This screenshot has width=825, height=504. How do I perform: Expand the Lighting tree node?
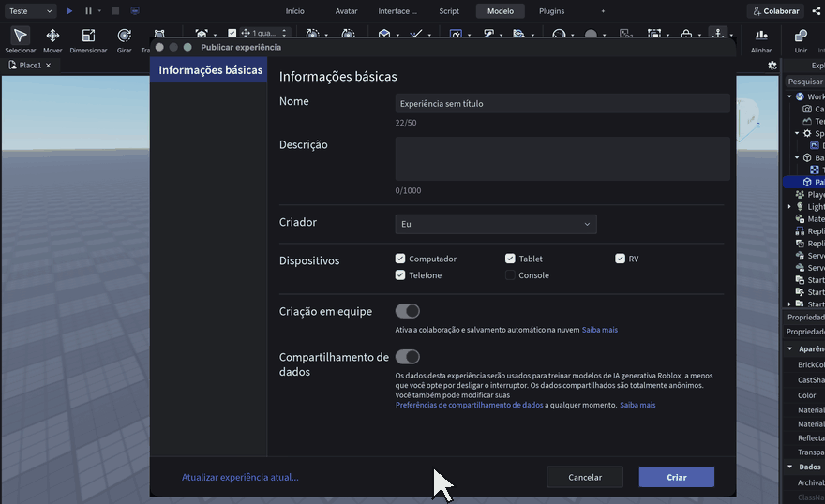click(789, 206)
